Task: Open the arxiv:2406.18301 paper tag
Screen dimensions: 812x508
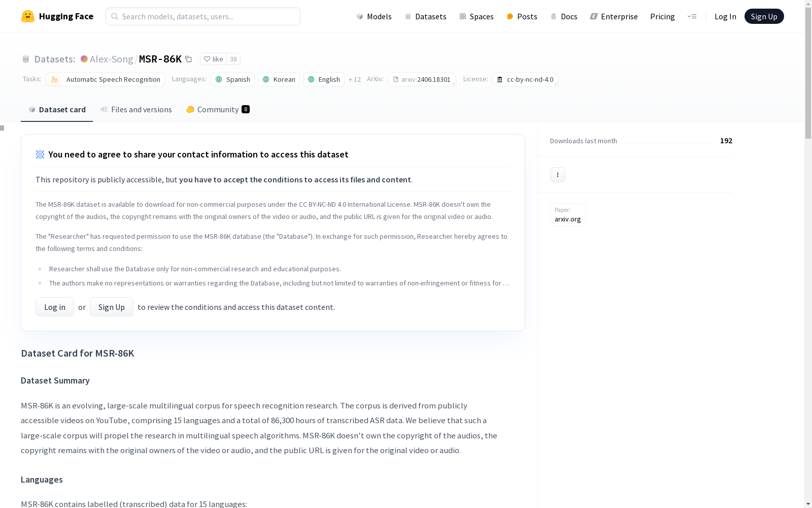Action: pos(422,79)
